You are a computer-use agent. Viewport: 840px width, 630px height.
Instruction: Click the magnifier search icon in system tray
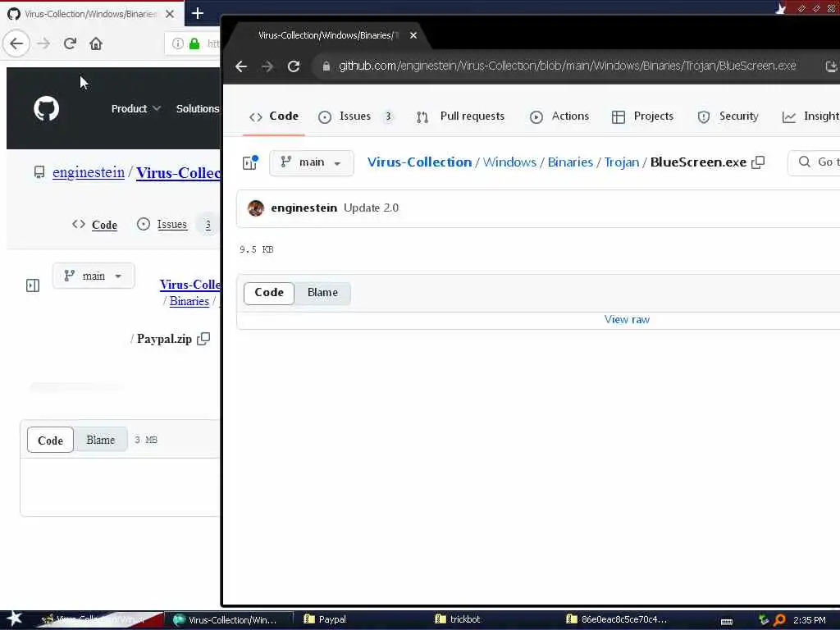point(779,620)
